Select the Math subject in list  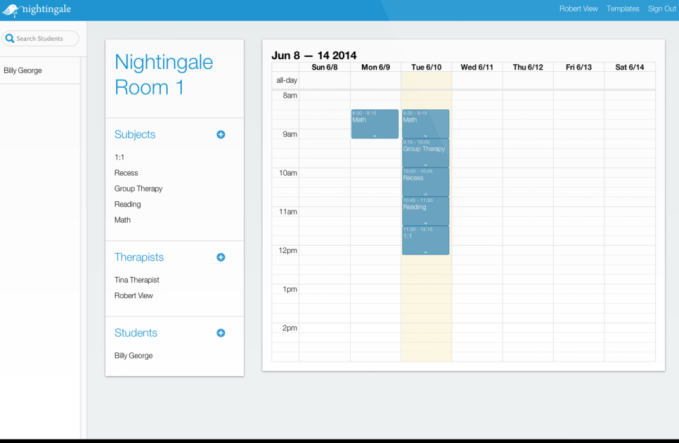pos(122,220)
